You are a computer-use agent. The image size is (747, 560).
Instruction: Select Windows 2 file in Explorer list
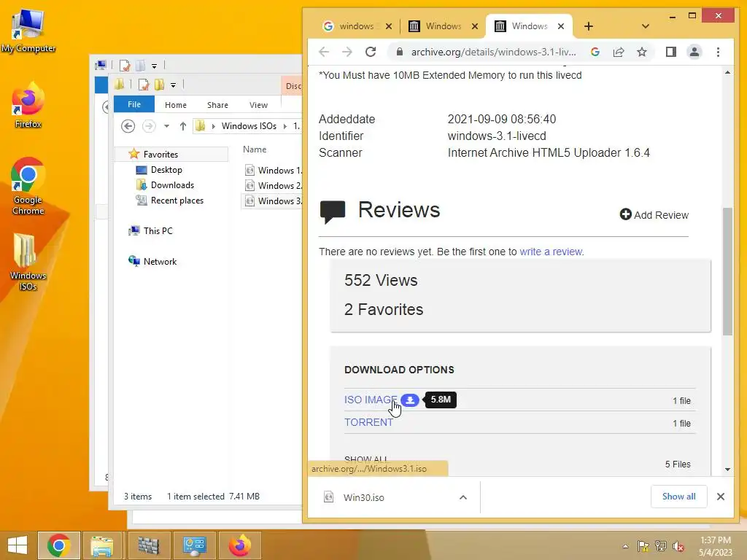[x=273, y=185]
